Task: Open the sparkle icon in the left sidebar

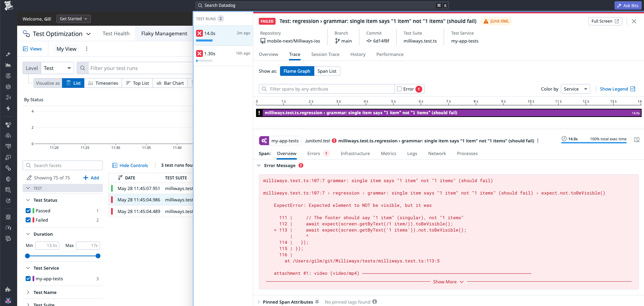Action: point(8,54)
